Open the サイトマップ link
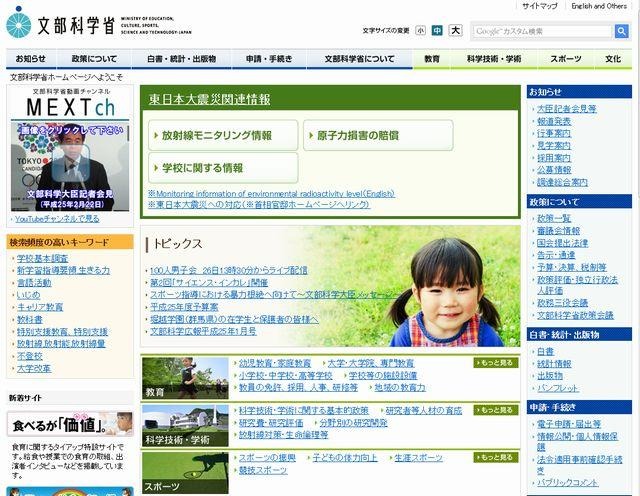Viewport: 640px width, 496px height. (540, 6)
